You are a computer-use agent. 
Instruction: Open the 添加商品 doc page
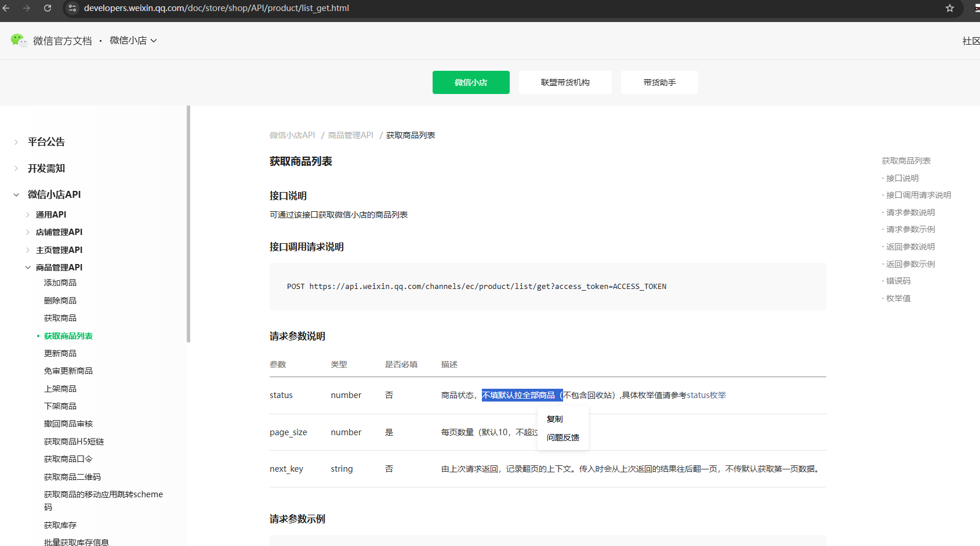tap(60, 283)
